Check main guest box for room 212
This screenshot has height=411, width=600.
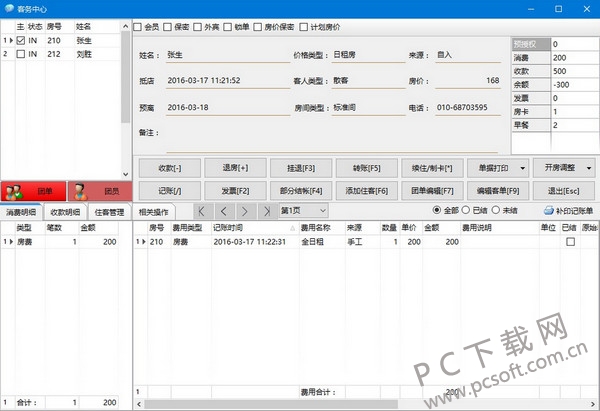(x=21, y=54)
